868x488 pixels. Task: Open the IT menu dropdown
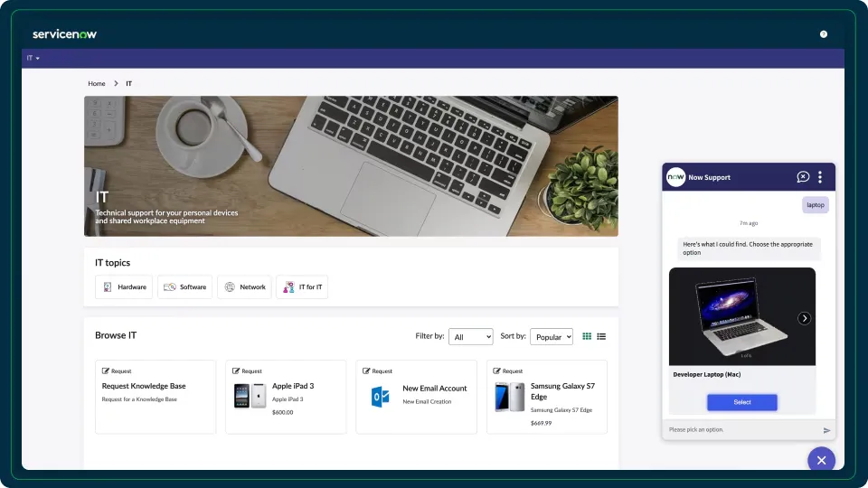pyautogui.click(x=33, y=58)
